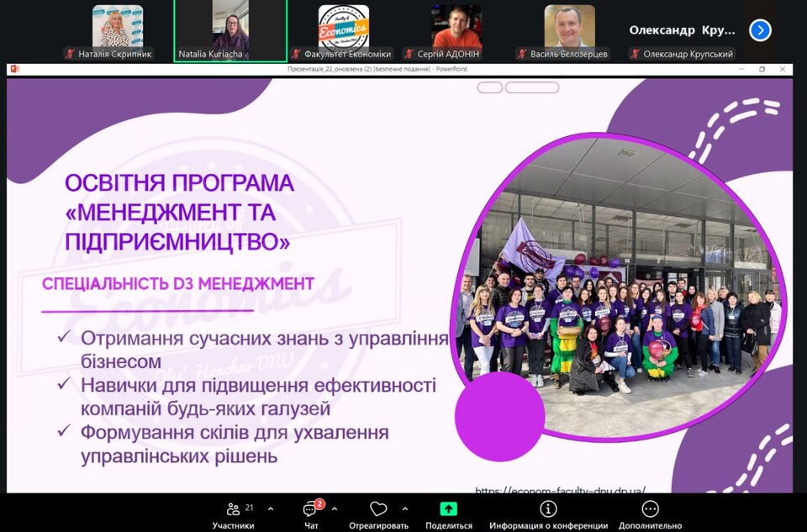Expand the arrow next to Участники
The height and width of the screenshot is (532, 807).
point(270,509)
